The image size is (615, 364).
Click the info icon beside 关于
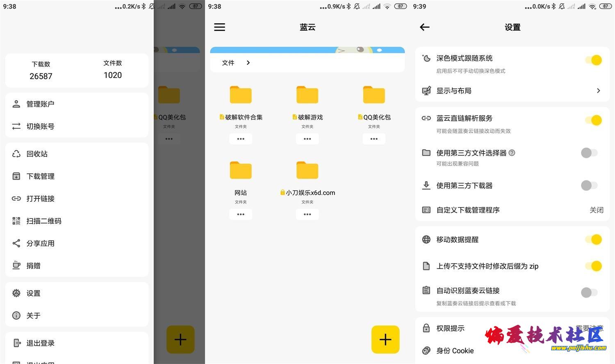coord(16,315)
